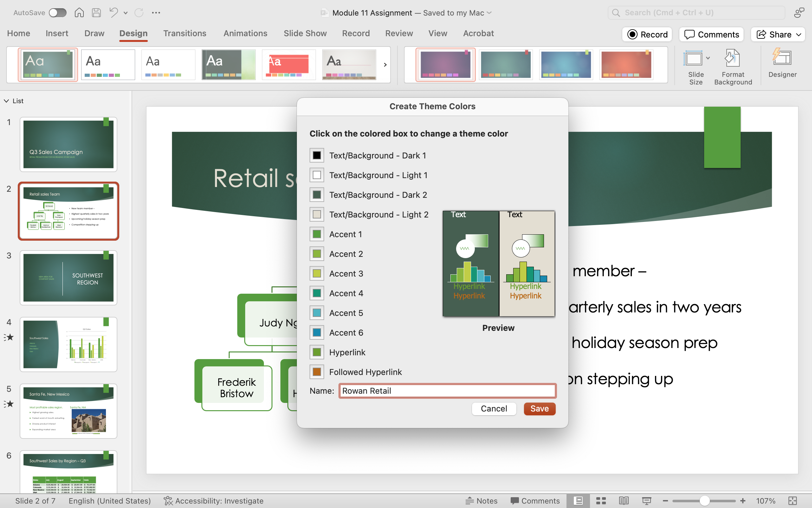Click Comments in the status bar
812x508 pixels.
[x=535, y=501]
